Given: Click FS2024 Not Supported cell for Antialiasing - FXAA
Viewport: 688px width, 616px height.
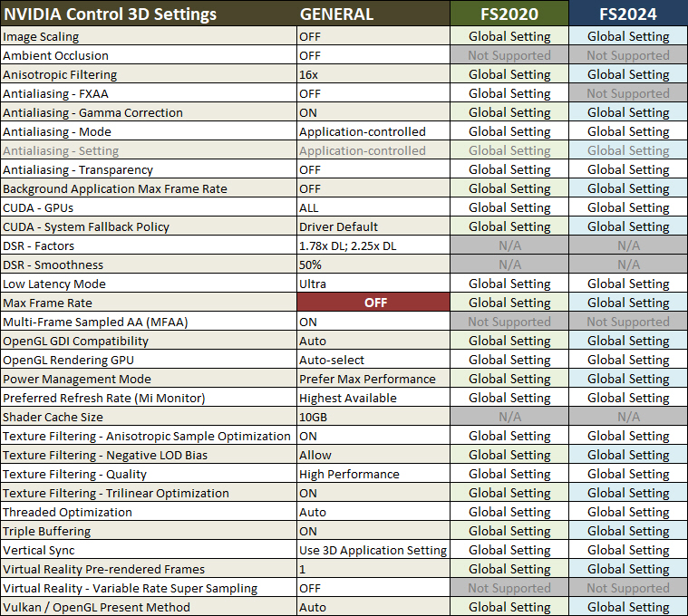Looking at the screenshot, I should (x=628, y=93).
